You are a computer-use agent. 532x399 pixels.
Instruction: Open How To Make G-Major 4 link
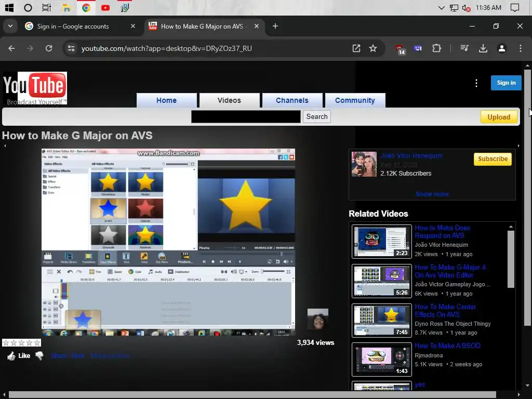click(x=450, y=271)
